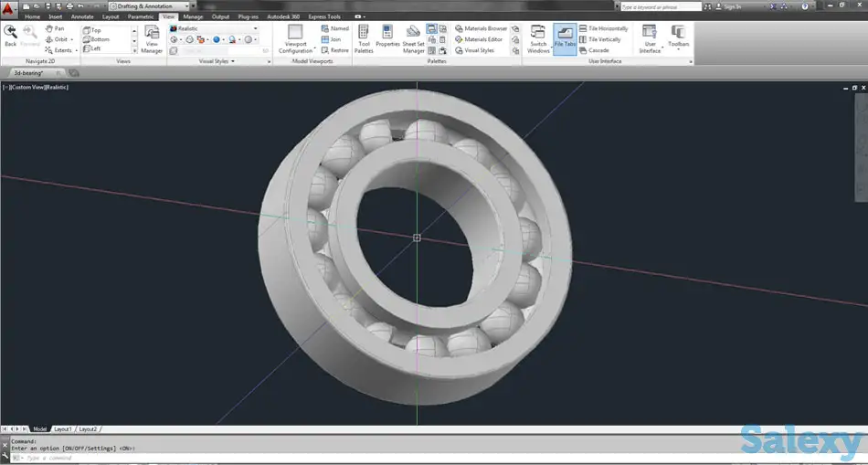Switch to the Express Tools ribbon tab

pyautogui.click(x=324, y=16)
